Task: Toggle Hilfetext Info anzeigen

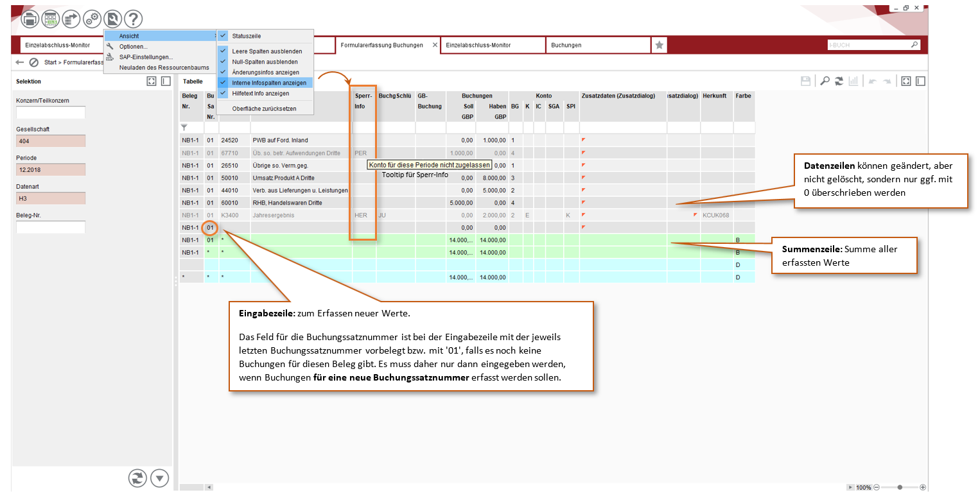Action: pyautogui.click(x=265, y=93)
